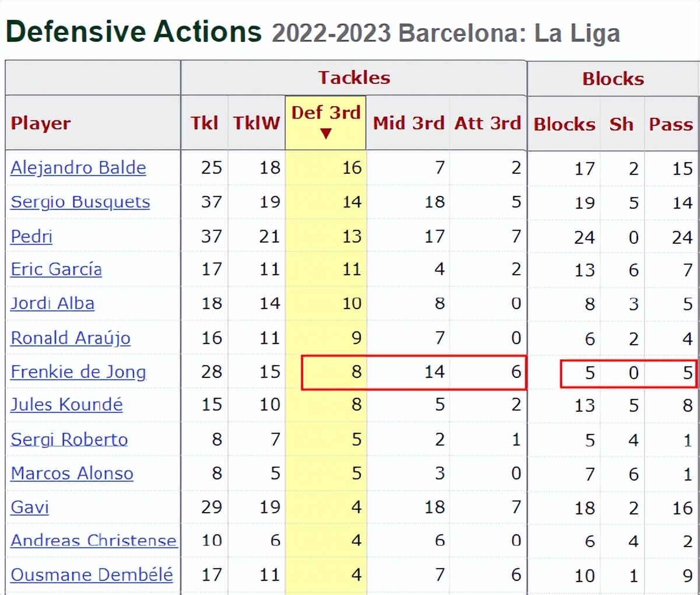Sort by Sh column header
Screen dimensions: 700x595
click(621, 124)
